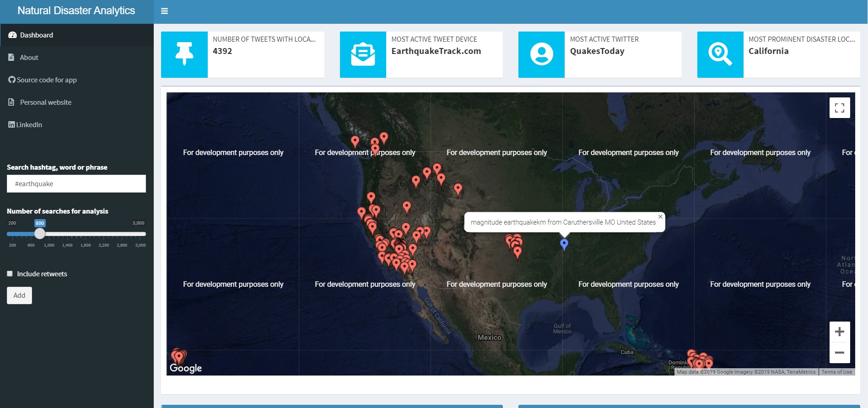The image size is (868, 408).
Task: Open the Terms of Use link
Action: 836,372
